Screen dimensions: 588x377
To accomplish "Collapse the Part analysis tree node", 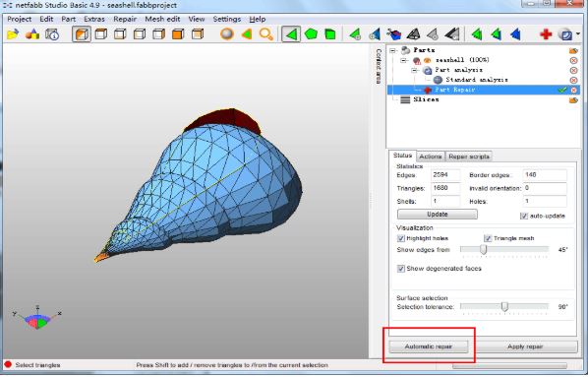I will 414,70.
